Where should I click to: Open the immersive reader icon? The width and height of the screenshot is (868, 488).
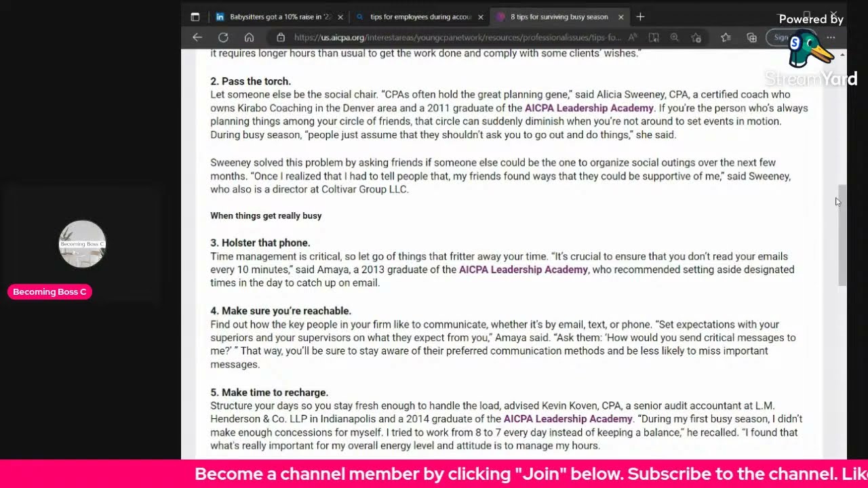click(x=654, y=37)
